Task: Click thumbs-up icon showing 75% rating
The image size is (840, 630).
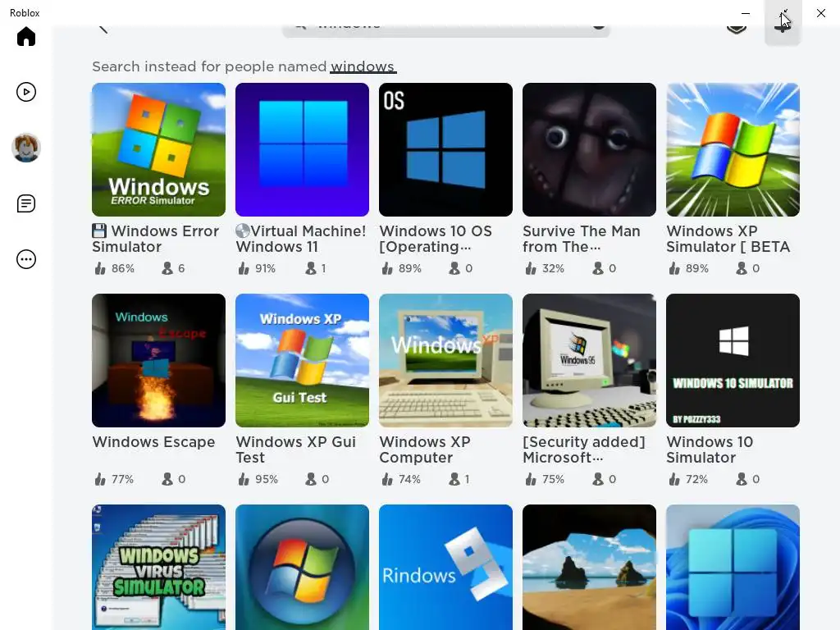Action: 531,479
